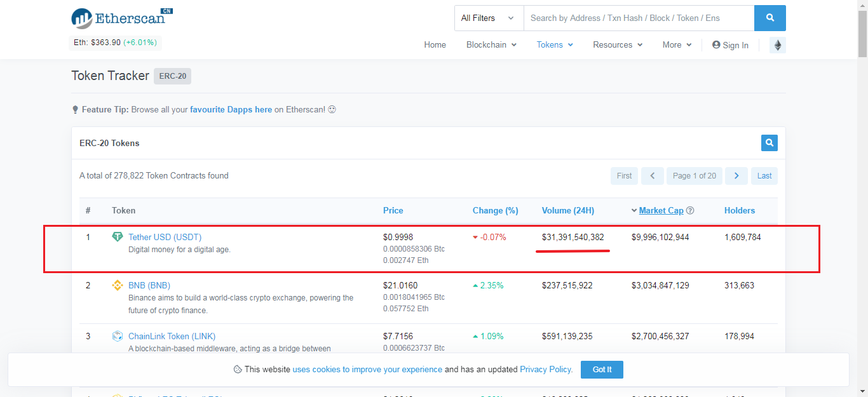
Task: Dismiss the cookie notice with Got It
Action: point(601,369)
